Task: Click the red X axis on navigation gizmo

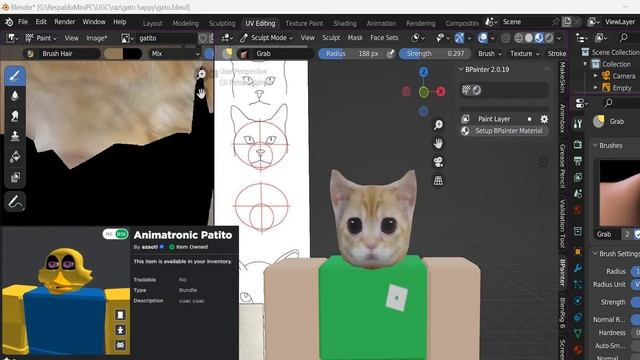Action: [440, 92]
